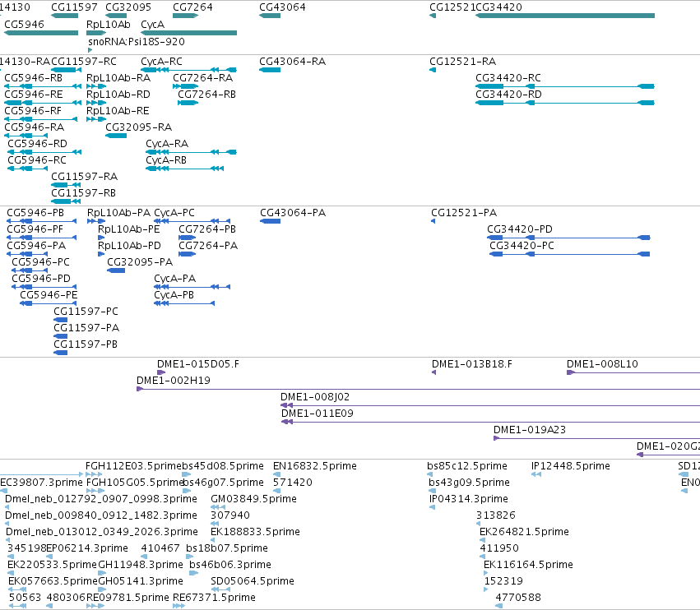The image size is (700, 610).
Task: Select transcript CycA-RC
Action: (x=161, y=61)
